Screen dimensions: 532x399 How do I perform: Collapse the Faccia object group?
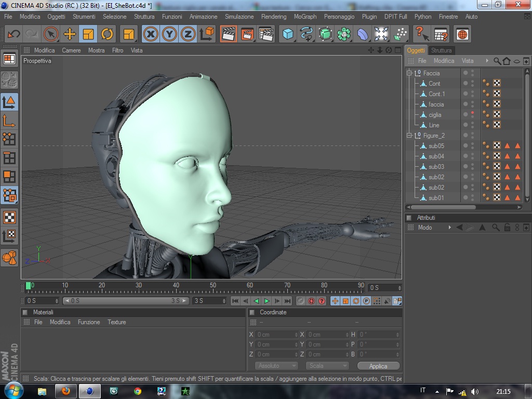click(409, 73)
